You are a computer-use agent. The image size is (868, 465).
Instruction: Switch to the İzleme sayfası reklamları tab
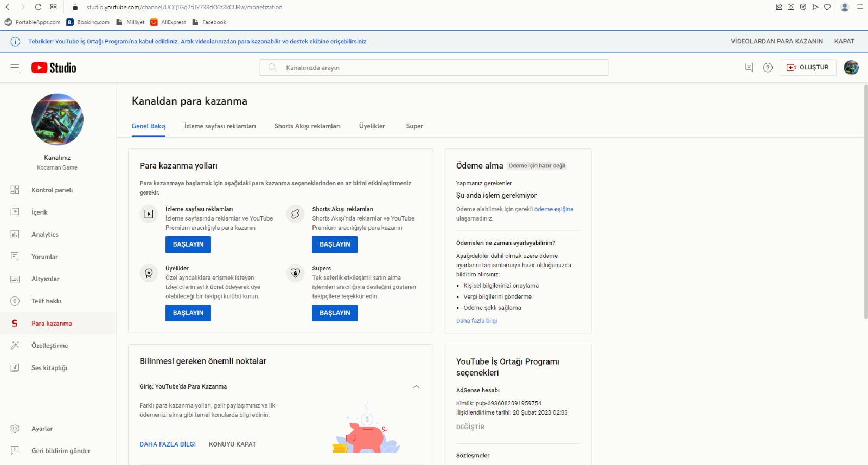[220, 126]
